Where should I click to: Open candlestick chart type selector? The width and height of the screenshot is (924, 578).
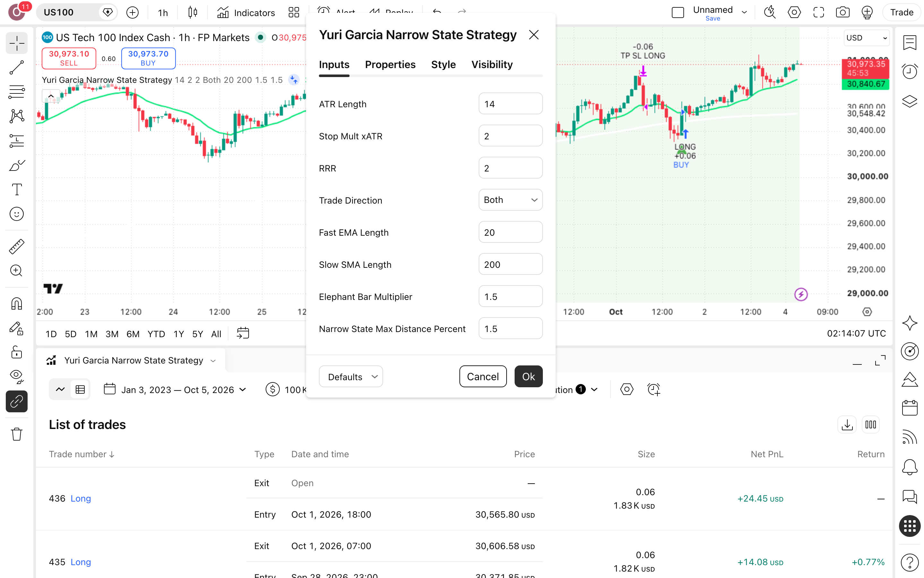tap(193, 13)
